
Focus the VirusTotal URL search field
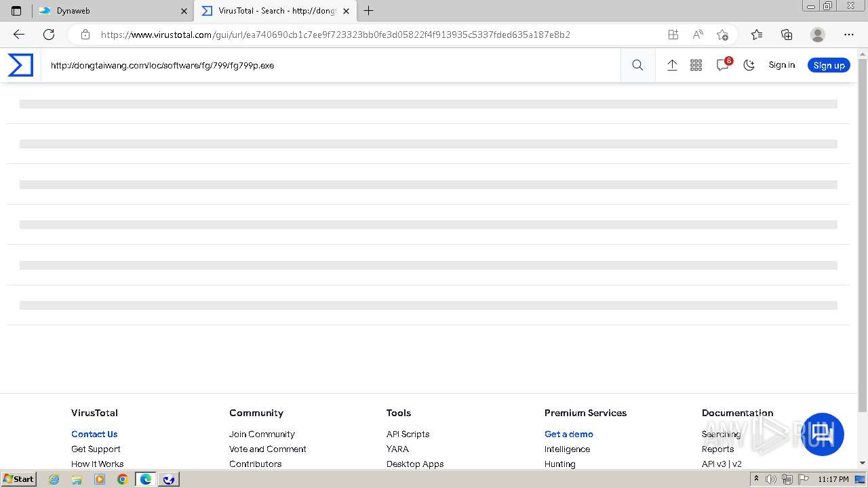pos(331,66)
